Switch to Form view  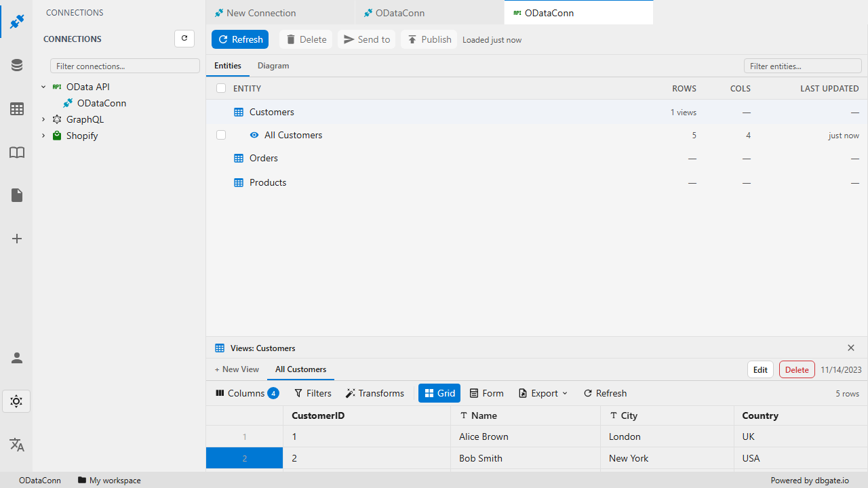click(487, 393)
